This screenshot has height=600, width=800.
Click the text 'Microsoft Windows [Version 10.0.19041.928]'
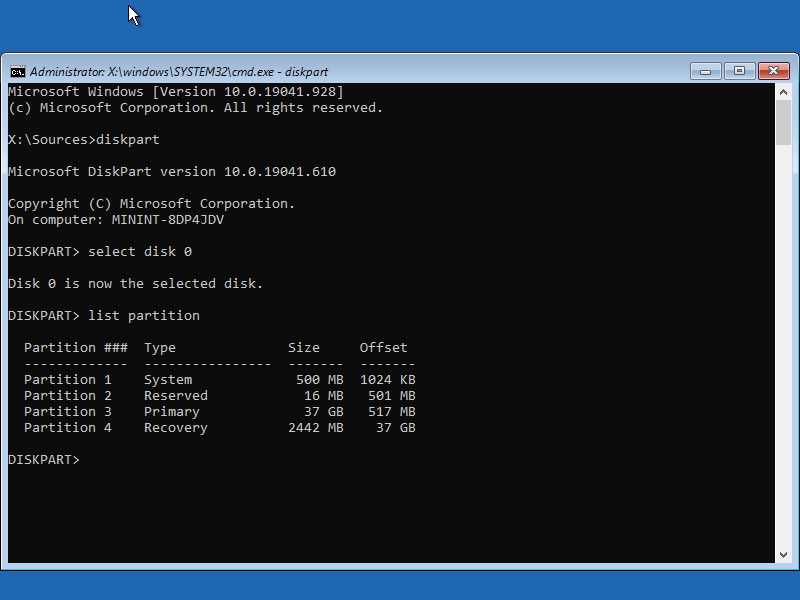[176, 92]
